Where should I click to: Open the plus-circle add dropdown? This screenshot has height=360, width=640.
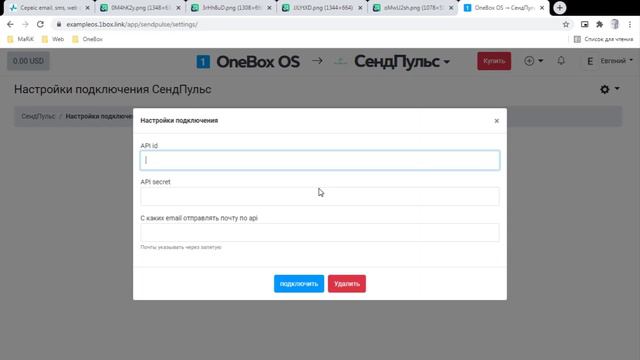(x=533, y=61)
